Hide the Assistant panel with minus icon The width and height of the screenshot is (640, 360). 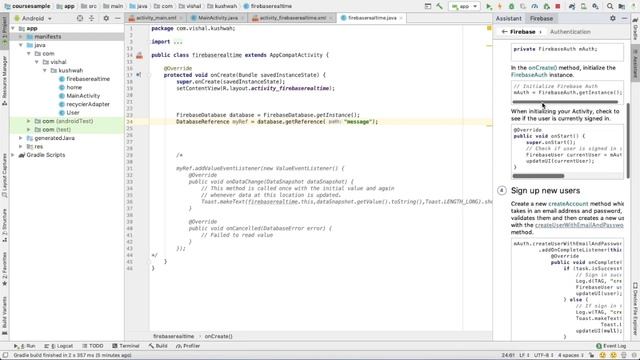[x=624, y=18]
